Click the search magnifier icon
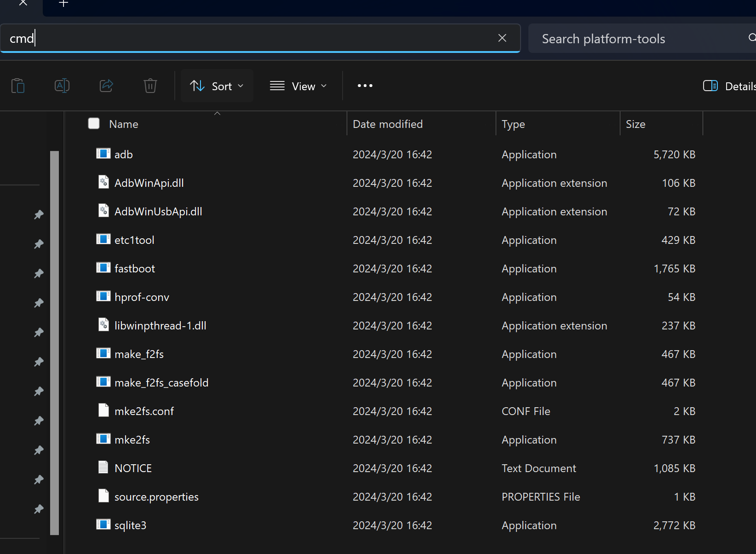Viewport: 756px width, 554px height. (752, 38)
